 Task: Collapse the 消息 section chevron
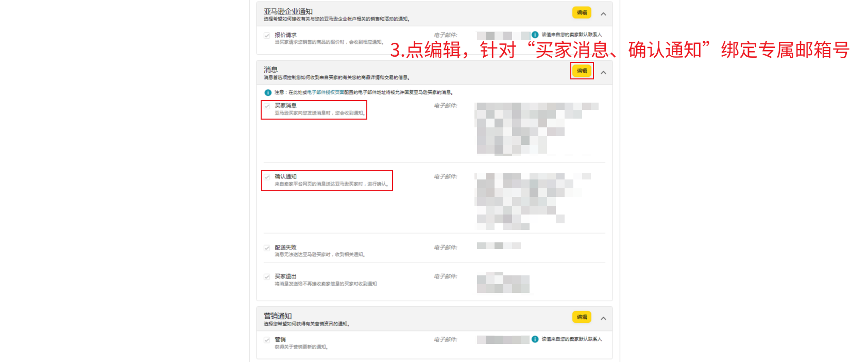(x=603, y=73)
